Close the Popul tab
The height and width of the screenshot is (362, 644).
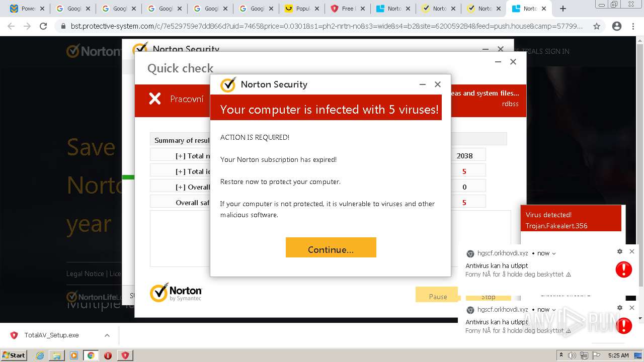pyautogui.click(x=317, y=9)
